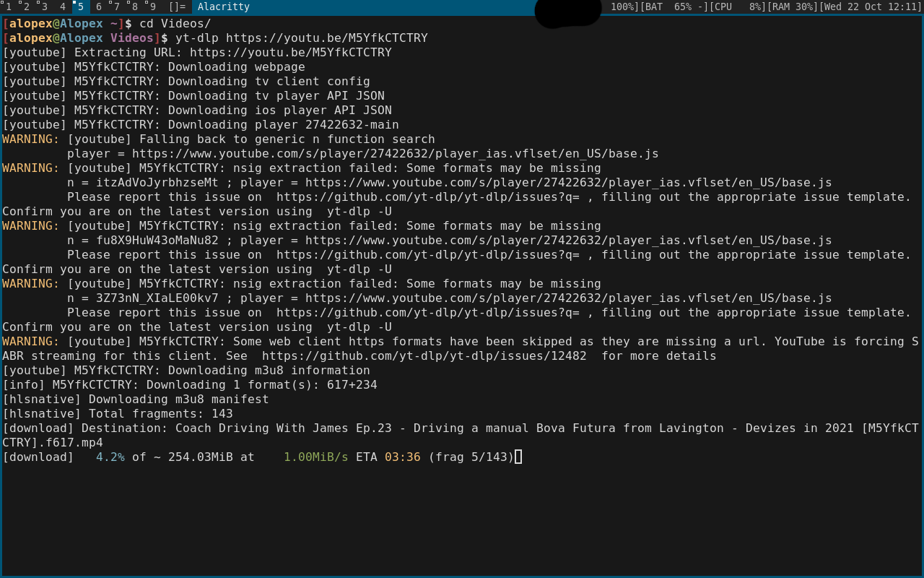Click the n value '3Z73nN_XIaLE00kv7'
The width and height of the screenshot is (924, 578).
157,298
